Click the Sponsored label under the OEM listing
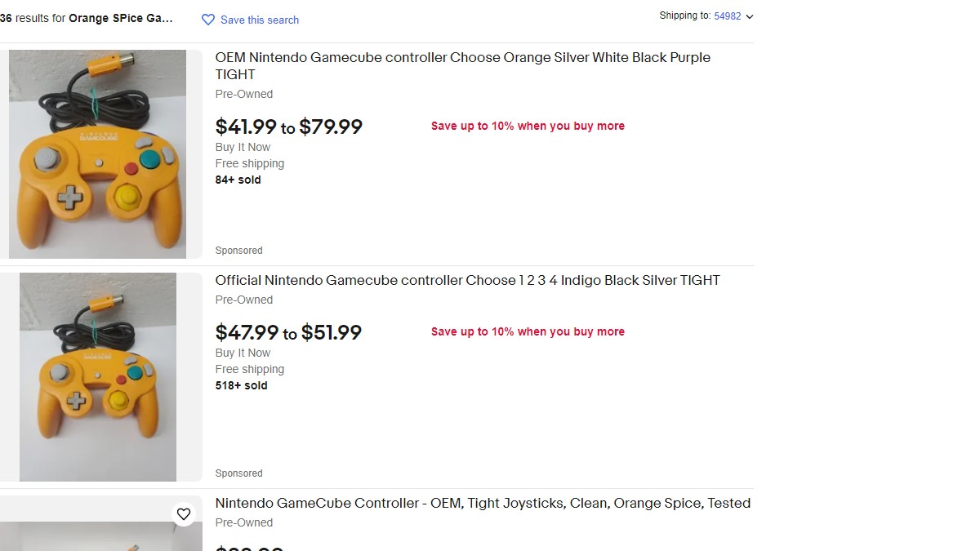The width and height of the screenshot is (980, 551). click(238, 251)
